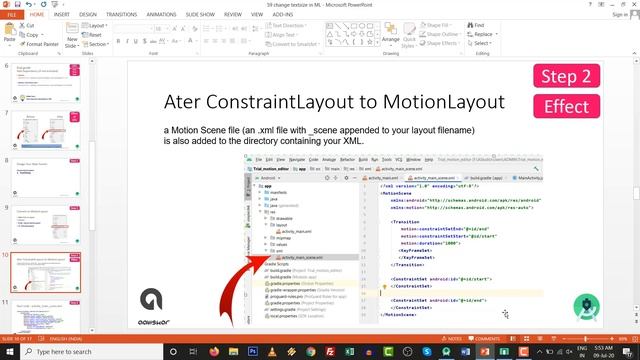The height and width of the screenshot is (360, 640).
Task: Switch to Slide Sorter view icon
Action: coord(527,339)
